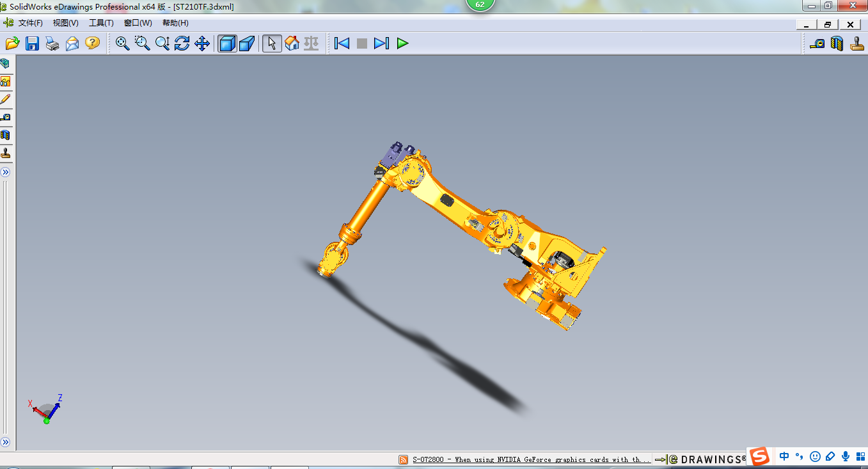The height and width of the screenshot is (469, 868).
Task: Choose the Rotate view tool
Action: point(182,44)
